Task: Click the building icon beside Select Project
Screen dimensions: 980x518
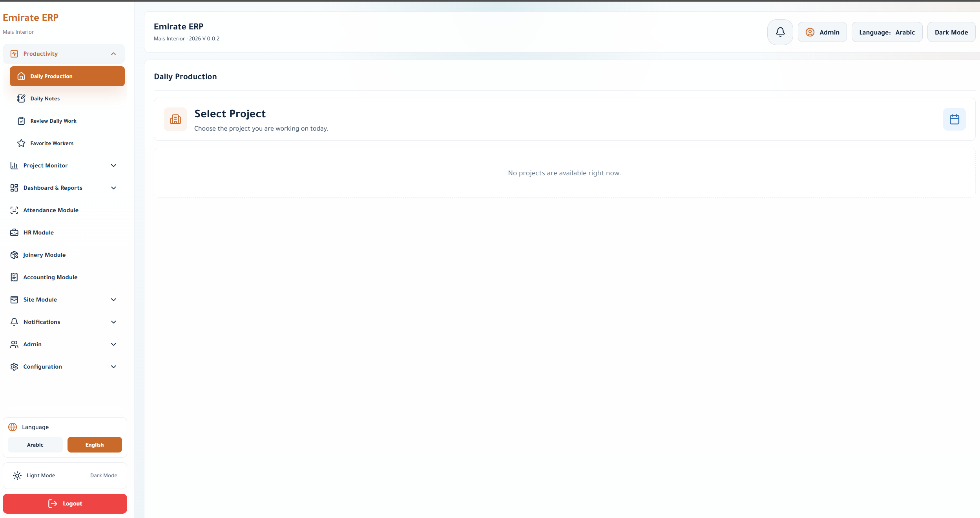Action: pyautogui.click(x=175, y=119)
